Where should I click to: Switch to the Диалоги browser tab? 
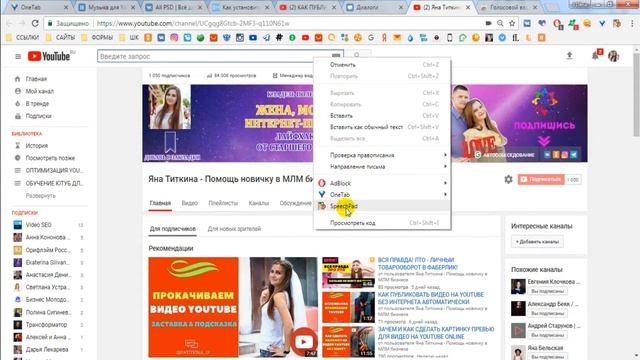[373, 7]
